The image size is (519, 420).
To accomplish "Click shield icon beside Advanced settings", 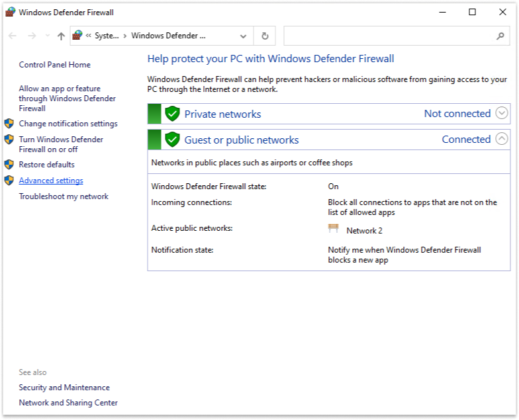I will pyautogui.click(x=9, y=180).
